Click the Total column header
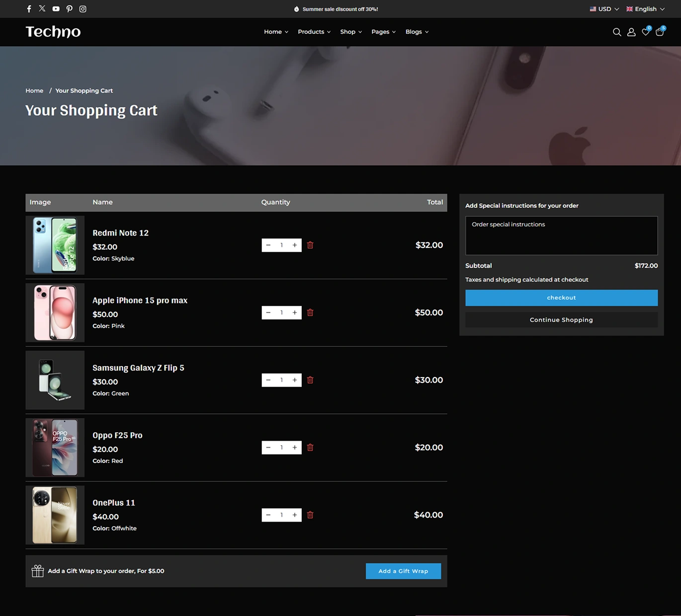This screenshot has height=616, width=681. click(435, 202)
